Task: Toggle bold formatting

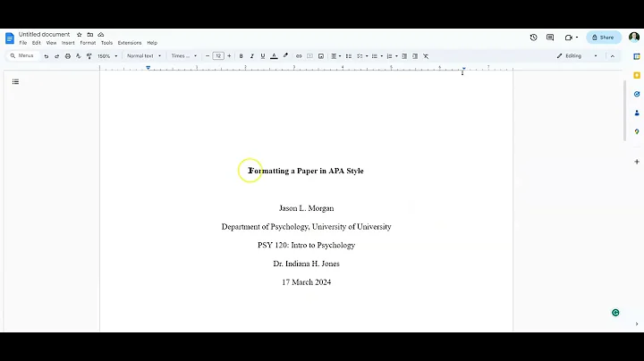Action: (241, 56)
